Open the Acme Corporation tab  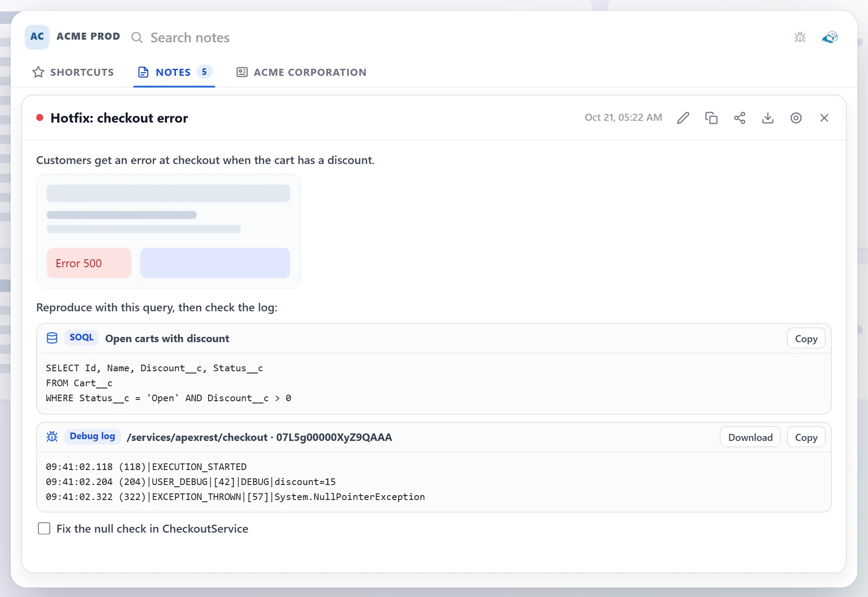pyautogui.click(x=301, y=72)
